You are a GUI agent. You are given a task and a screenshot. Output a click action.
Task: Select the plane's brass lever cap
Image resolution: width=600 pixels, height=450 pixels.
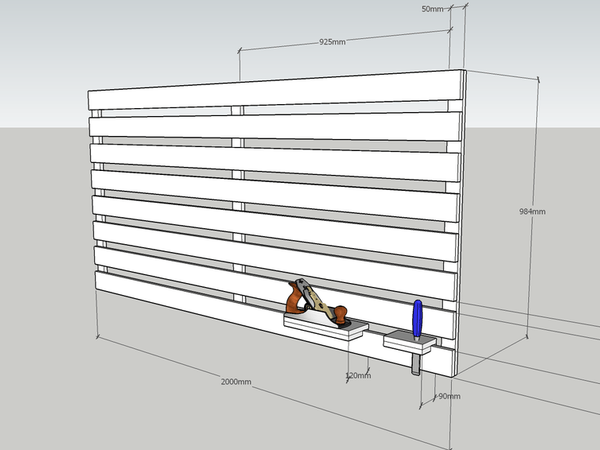[311, 298]
